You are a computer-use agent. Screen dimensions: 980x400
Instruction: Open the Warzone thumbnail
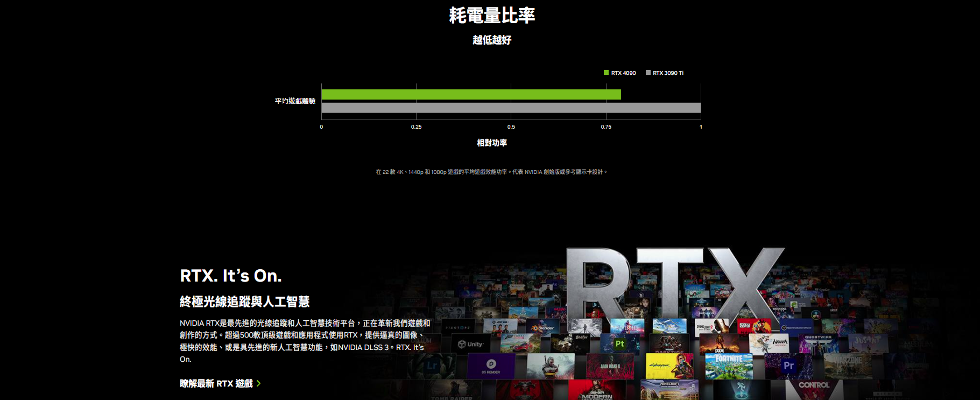848,366
